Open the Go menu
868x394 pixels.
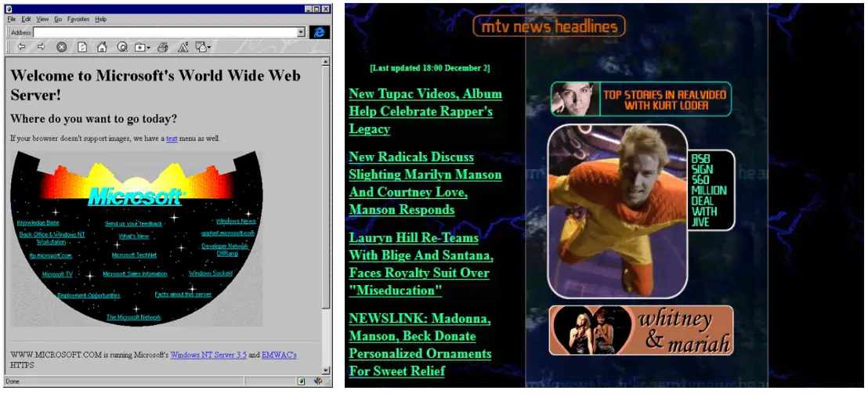tap(58, 19)
